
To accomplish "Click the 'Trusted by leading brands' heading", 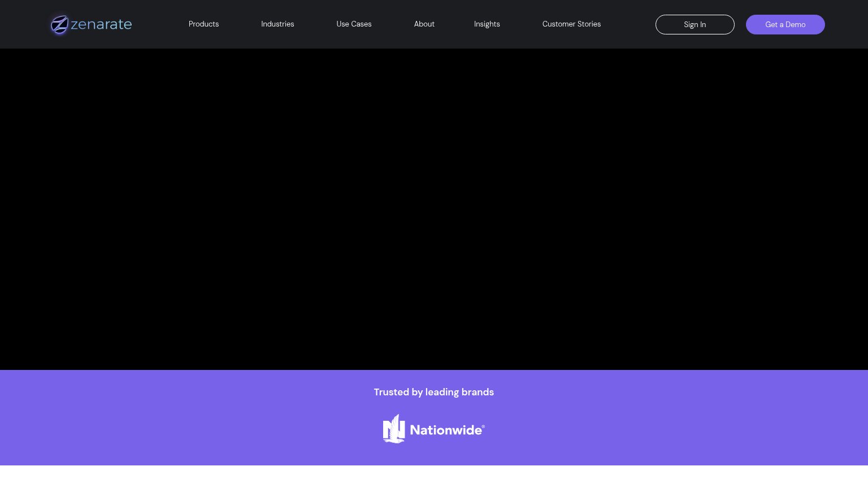I will [434, 392].
